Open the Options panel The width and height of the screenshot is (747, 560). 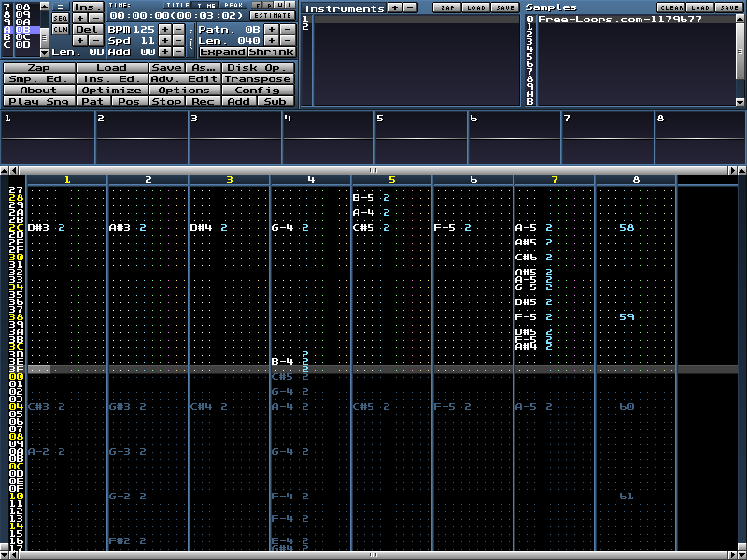tap(185, 90)
